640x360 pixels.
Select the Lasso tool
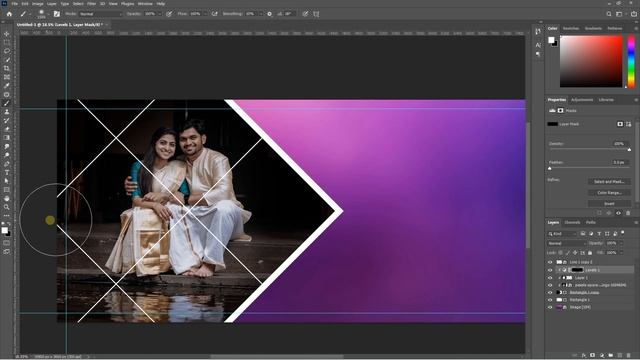pos(7,51)
